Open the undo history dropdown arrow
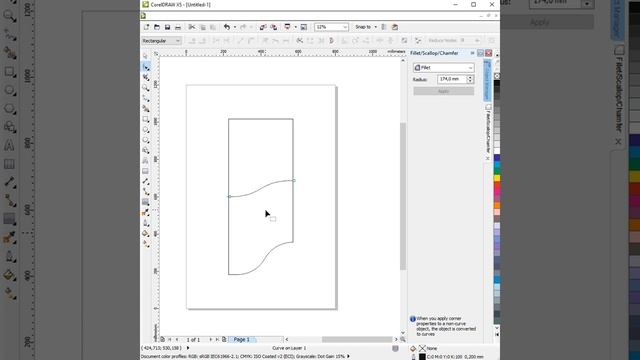The height and width of the screenshot is (360, 640). point(234,27)
